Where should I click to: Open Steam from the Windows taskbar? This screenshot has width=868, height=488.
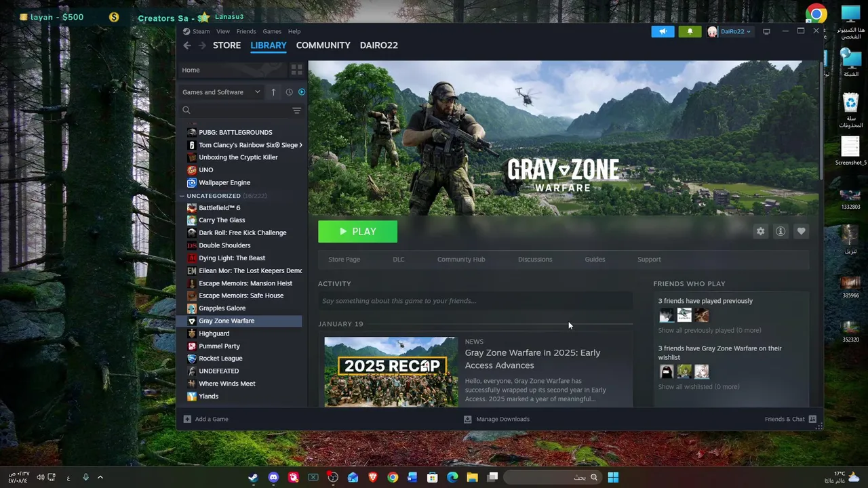(x=253, y=477)
